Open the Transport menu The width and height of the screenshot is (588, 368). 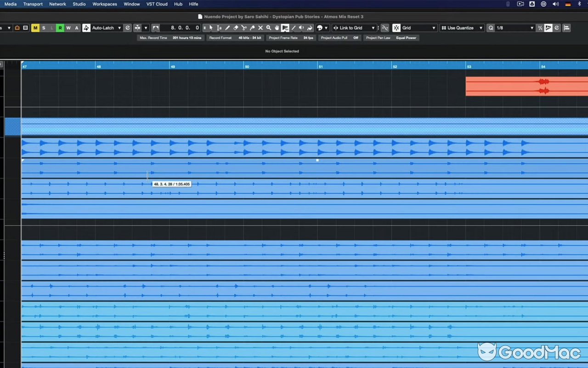(33, 4)
